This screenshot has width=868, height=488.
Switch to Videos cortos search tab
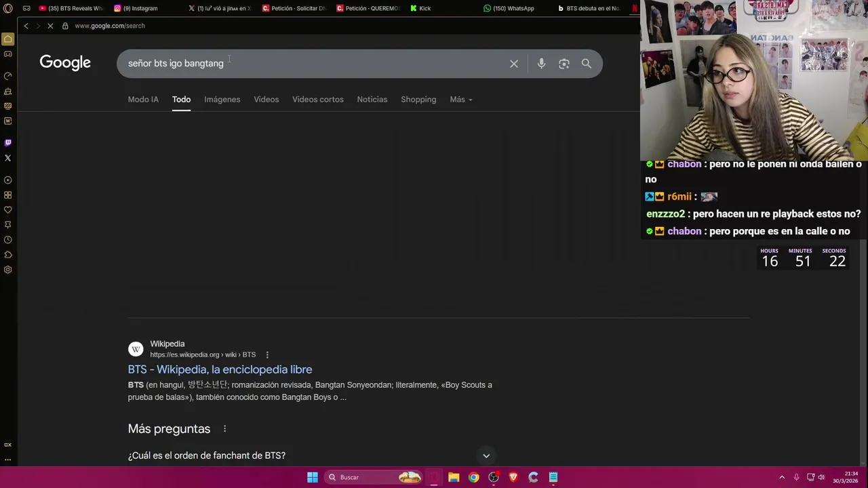click(318, 100)
